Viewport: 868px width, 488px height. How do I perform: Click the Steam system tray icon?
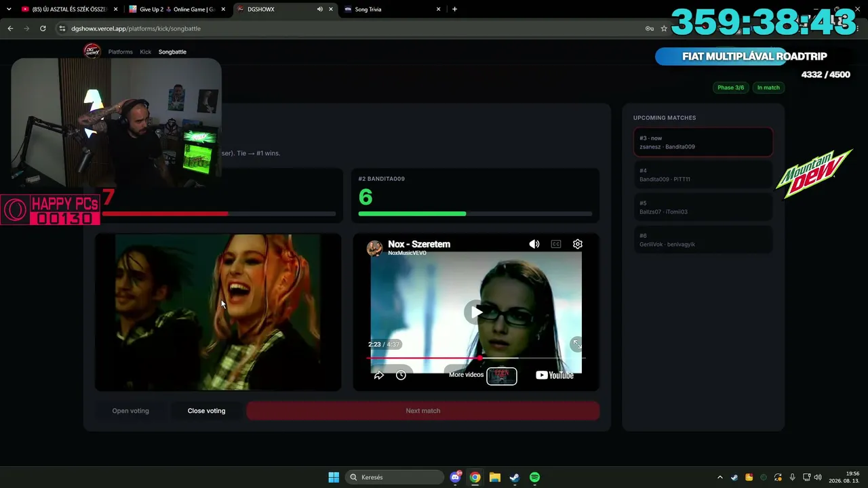734,477
